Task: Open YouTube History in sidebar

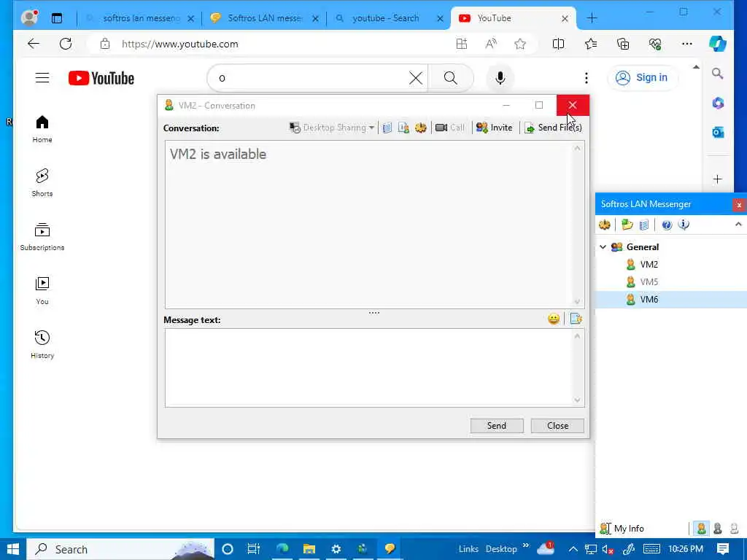Action: point(42,345)
